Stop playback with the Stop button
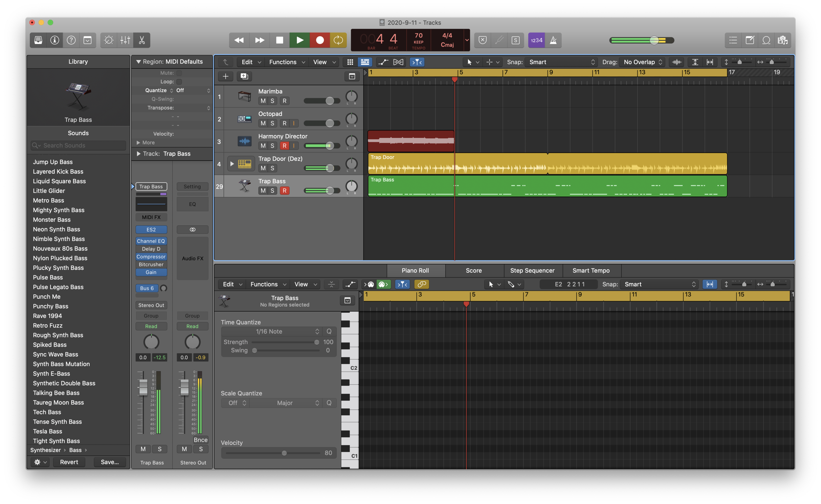 [x=279, y=40]
